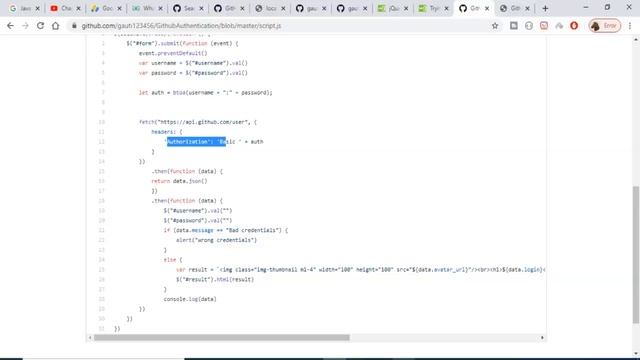
Task: Click the 'var username' code line
Action: 193,63
